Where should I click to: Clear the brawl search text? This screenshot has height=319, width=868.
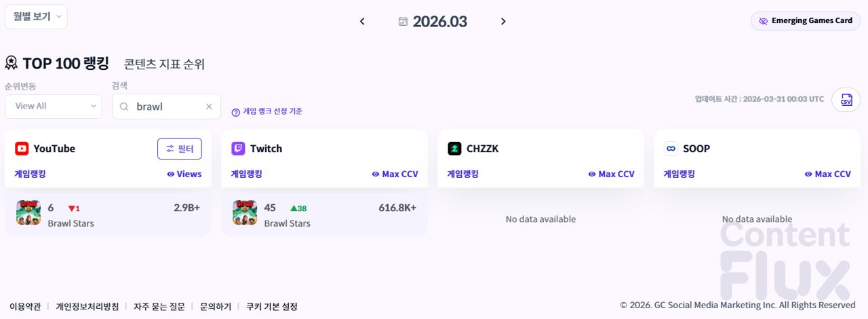(x=209, y=107)
